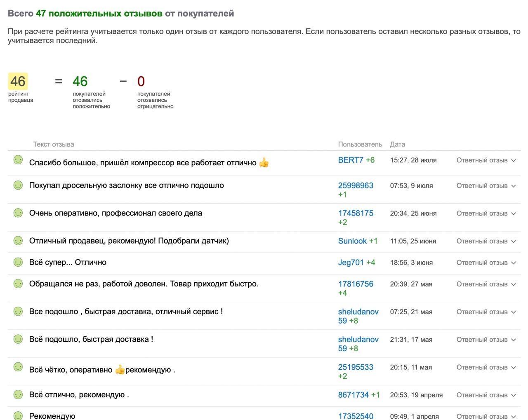Expand 'Ответный отзыв' for the 20:34, 25 июня review

point(486,214)
